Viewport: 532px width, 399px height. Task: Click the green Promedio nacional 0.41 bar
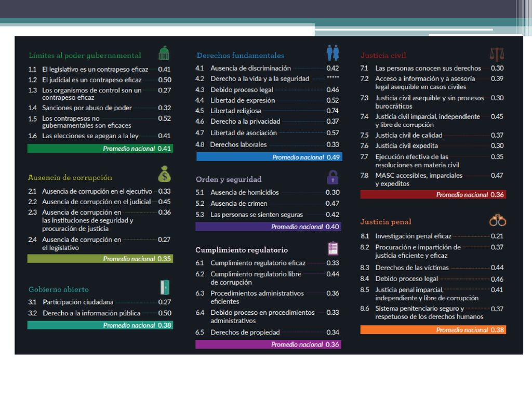[100, 149]
